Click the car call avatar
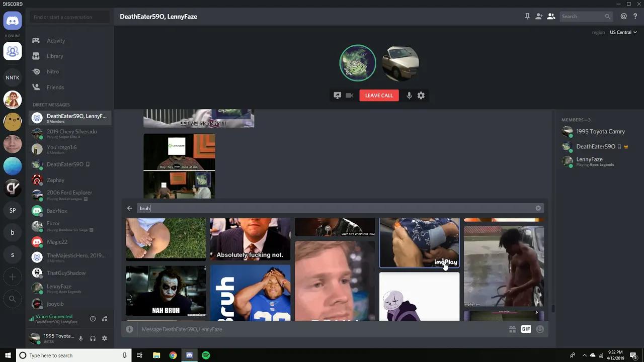Viewport: 644px width, 362px height. click(x=400, y=63)
